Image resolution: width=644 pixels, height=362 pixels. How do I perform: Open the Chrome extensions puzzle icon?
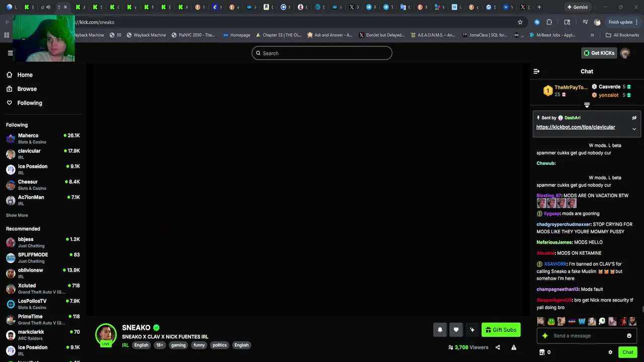click(x=549, y=22)
